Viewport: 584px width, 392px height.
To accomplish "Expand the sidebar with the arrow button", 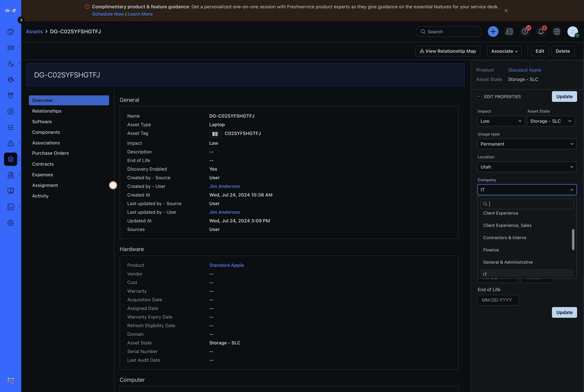I will click(21, 20).
